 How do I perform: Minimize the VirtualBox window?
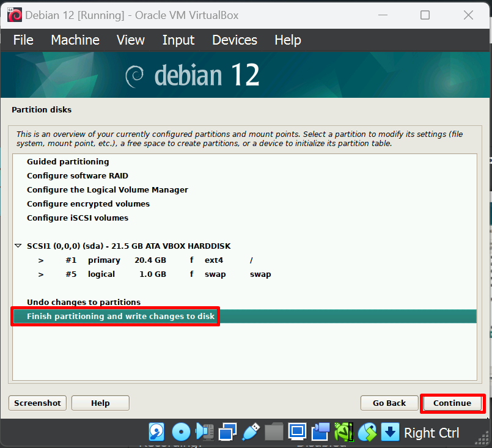point(383,15)
